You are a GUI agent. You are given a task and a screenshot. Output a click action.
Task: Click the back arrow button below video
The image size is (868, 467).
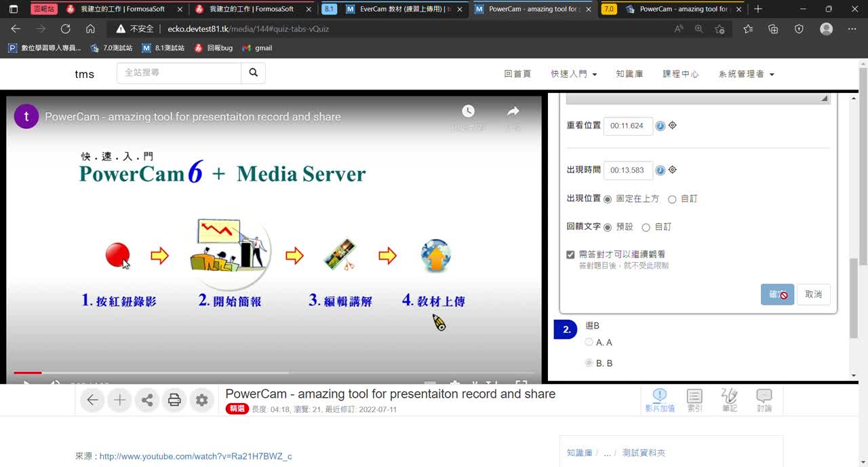(x=92, y=400)
